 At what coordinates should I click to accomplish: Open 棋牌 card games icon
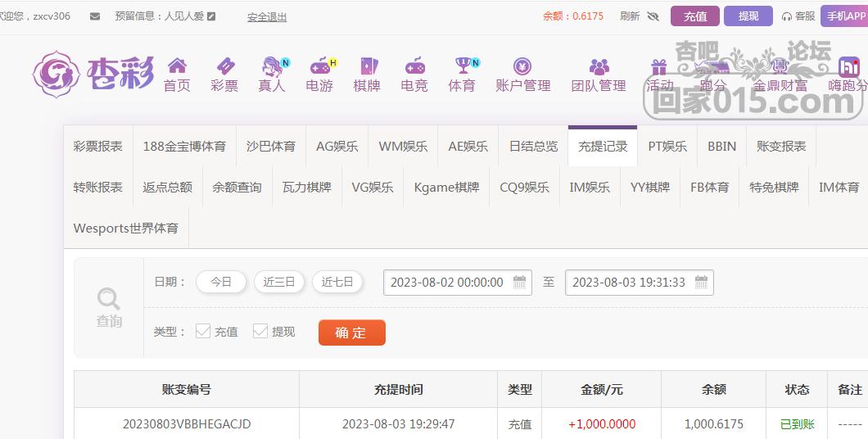pos(367,66)
